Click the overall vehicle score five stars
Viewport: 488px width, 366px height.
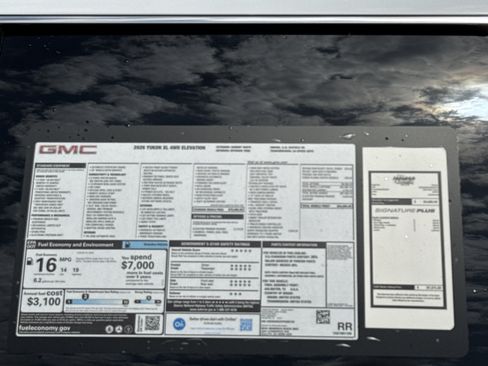pyautogui.click(x=242, y=251)
